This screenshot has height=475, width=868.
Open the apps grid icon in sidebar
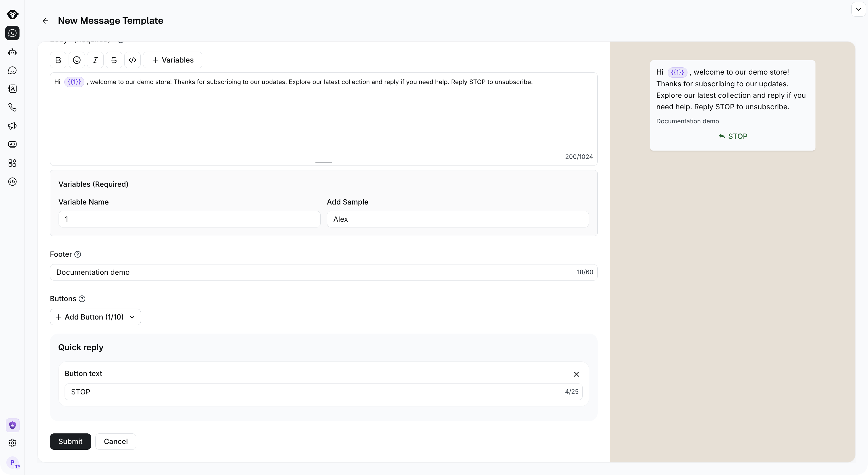point(12,163)
